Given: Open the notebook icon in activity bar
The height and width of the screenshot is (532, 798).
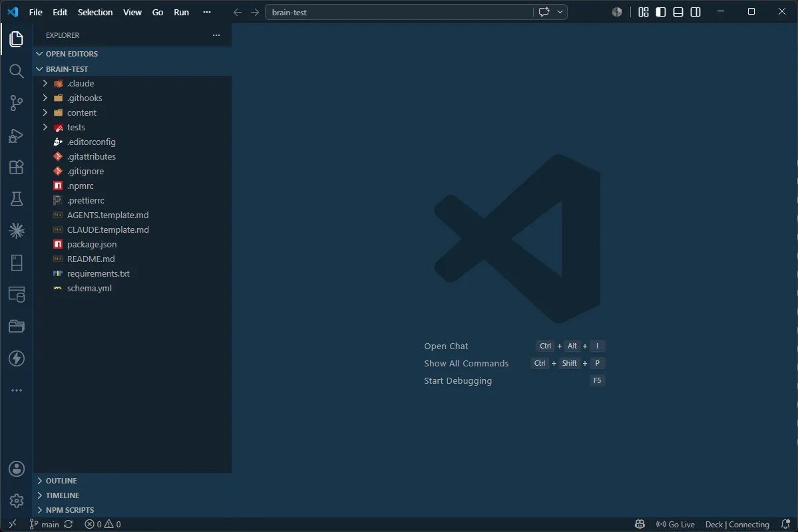Looking at the screenshot, I should click(16, 263).
